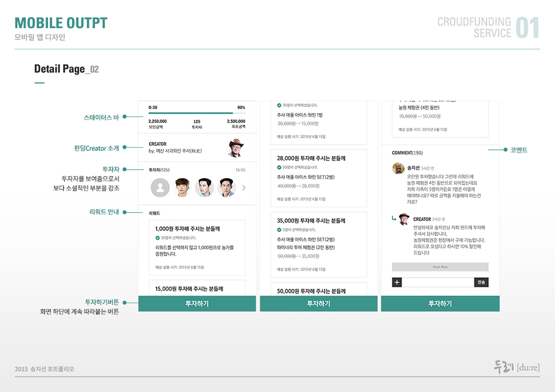Select the plus attachment icon in comment box
The width and height of the screenshot is (555, 392).
point(397,282)
